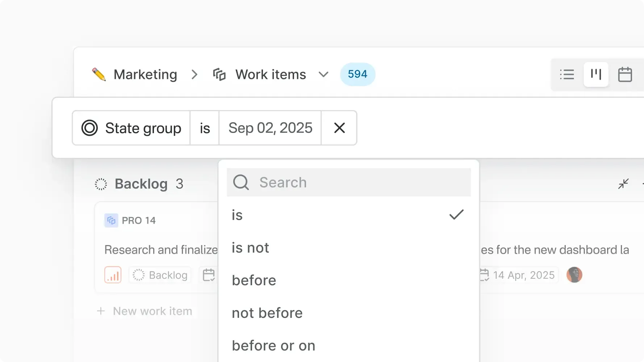Open the Work items dropdown chevron
Image resolution: width=644 pixels, height=362 pixels.
(x=323, y=75)
